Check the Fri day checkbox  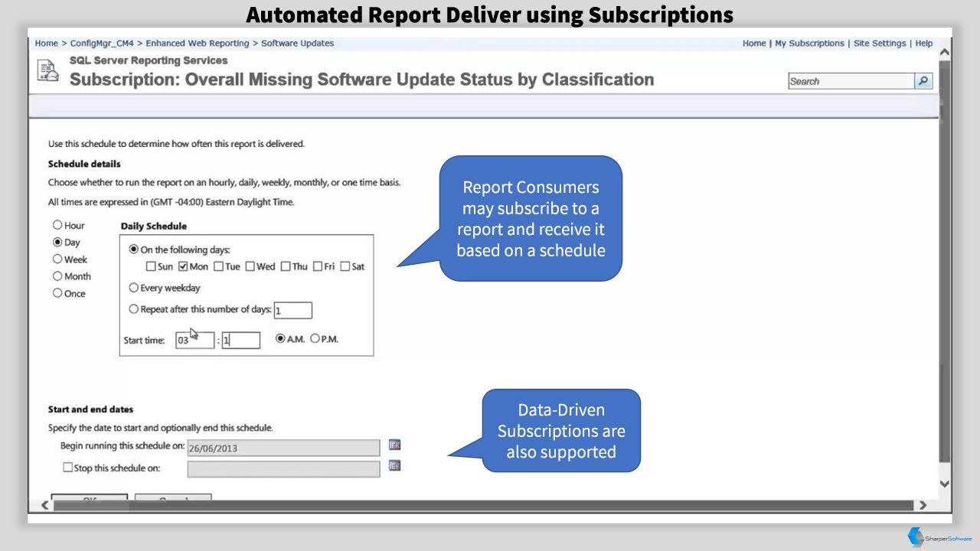pos(318,266)
